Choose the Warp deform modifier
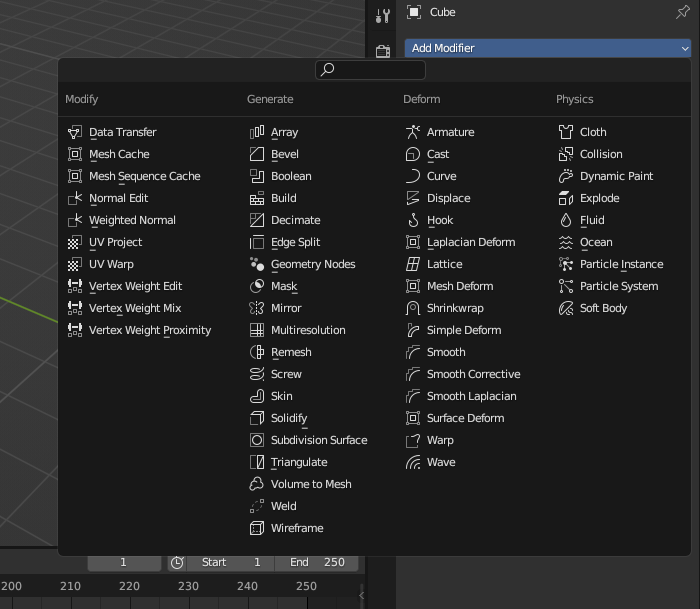Screen dimensions: 700x609 440,440
